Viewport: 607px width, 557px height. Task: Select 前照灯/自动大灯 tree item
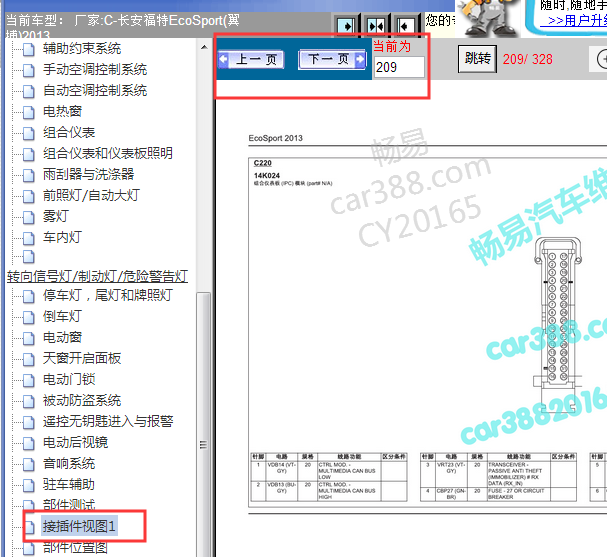[91, 195]
